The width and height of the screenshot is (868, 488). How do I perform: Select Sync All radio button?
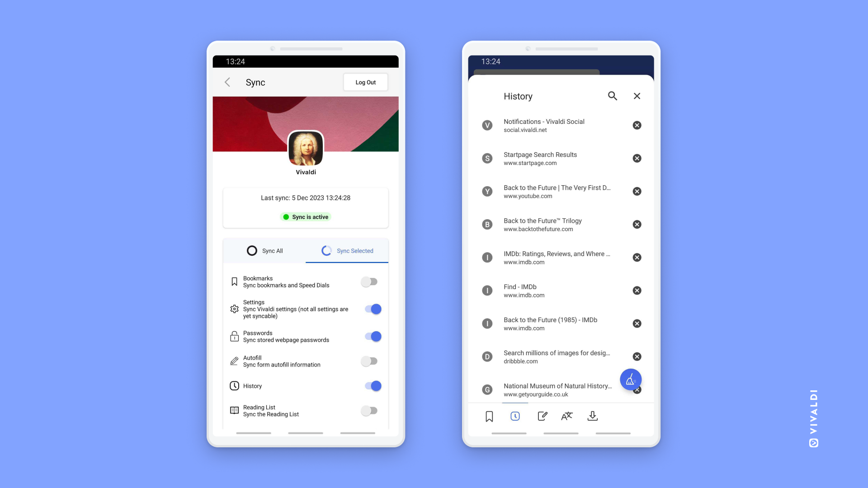(252, 250)
